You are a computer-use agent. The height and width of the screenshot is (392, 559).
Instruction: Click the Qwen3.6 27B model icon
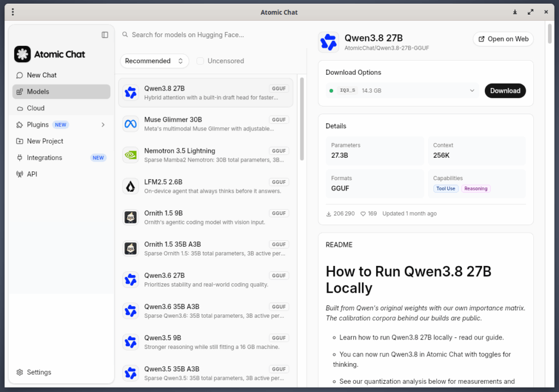pyautogui.click(x=130, y=280)
